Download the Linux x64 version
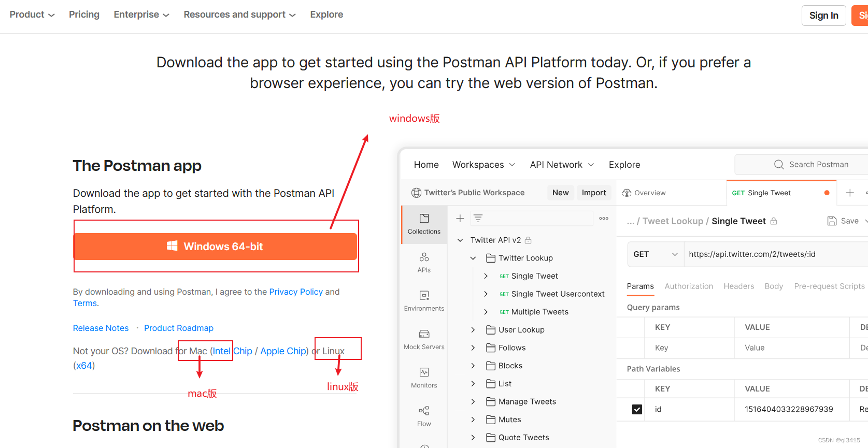 [84, 366]
